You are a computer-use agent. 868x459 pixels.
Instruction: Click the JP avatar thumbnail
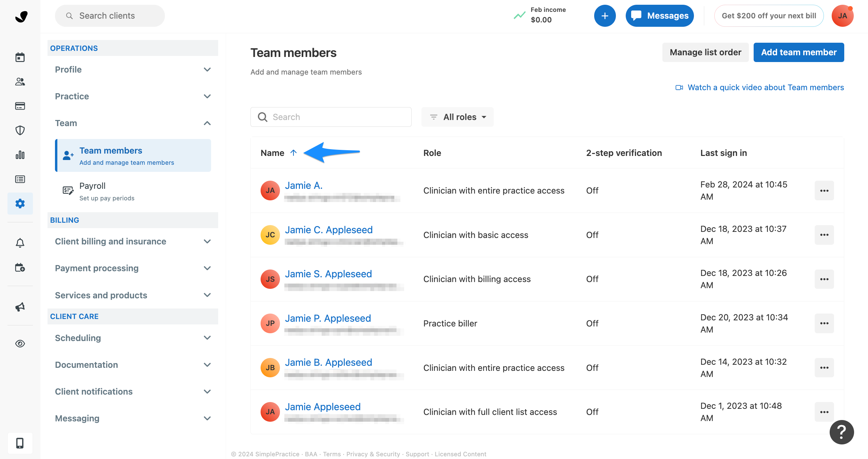coord(270,323)
